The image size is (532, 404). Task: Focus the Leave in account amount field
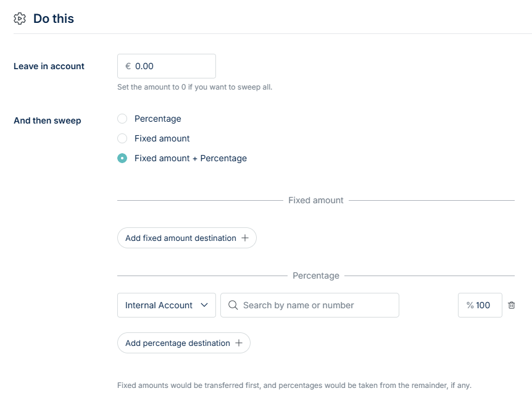tap(173, 66)
